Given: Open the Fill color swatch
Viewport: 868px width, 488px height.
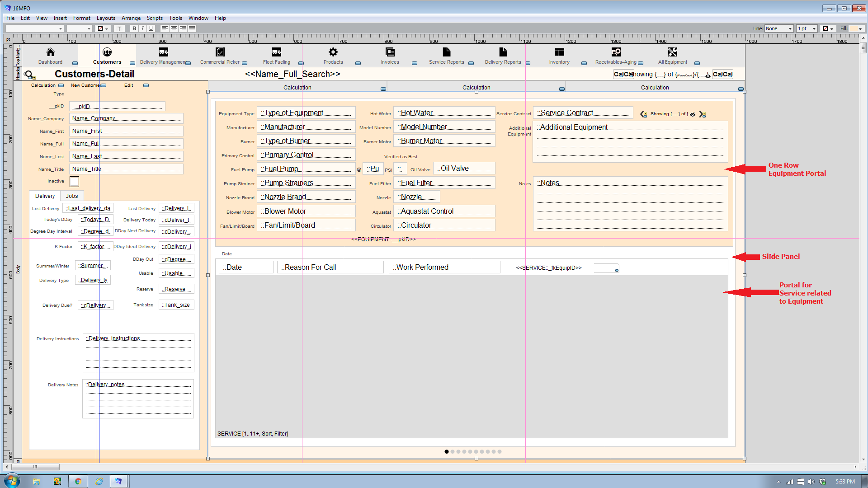Looking at the screenshot, I should click(x=856, y=28).
